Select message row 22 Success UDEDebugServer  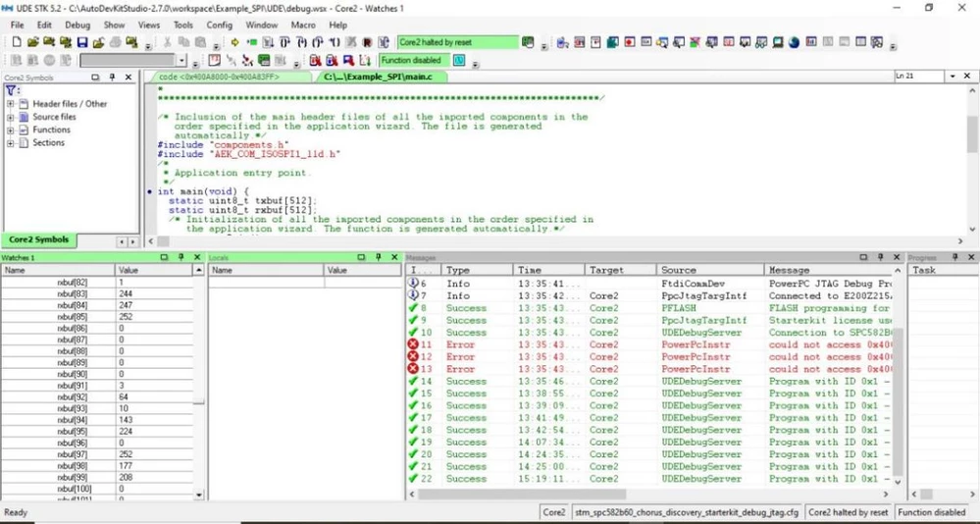[x=648, y=479]
